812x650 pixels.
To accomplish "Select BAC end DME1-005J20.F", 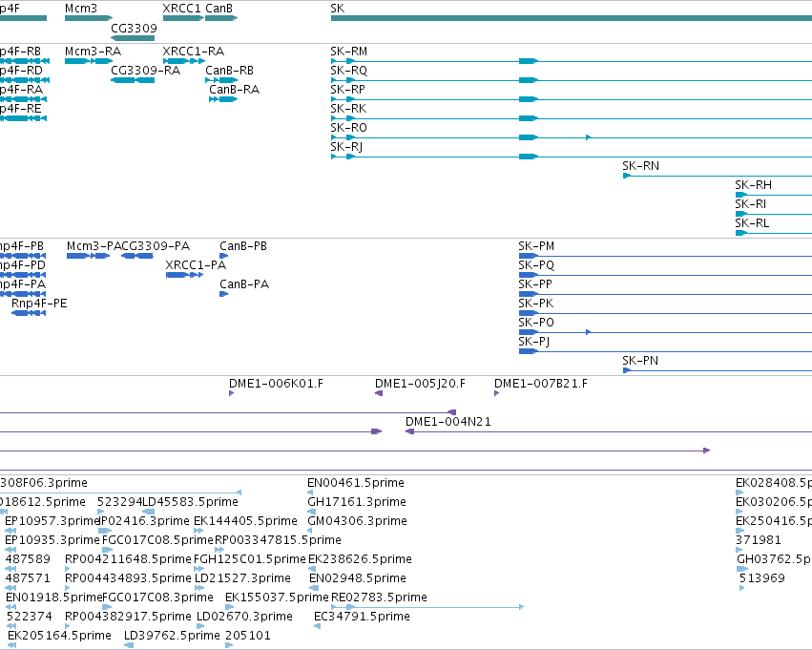I will point(420,384).
